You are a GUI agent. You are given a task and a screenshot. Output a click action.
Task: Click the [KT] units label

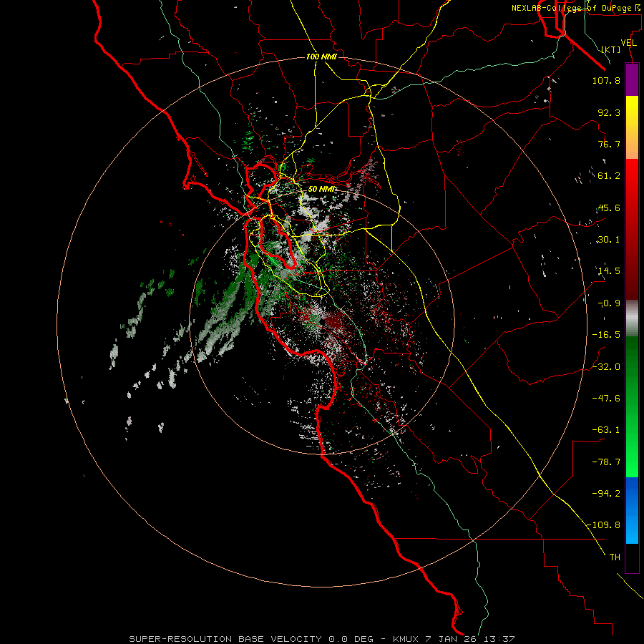(611, 49)
